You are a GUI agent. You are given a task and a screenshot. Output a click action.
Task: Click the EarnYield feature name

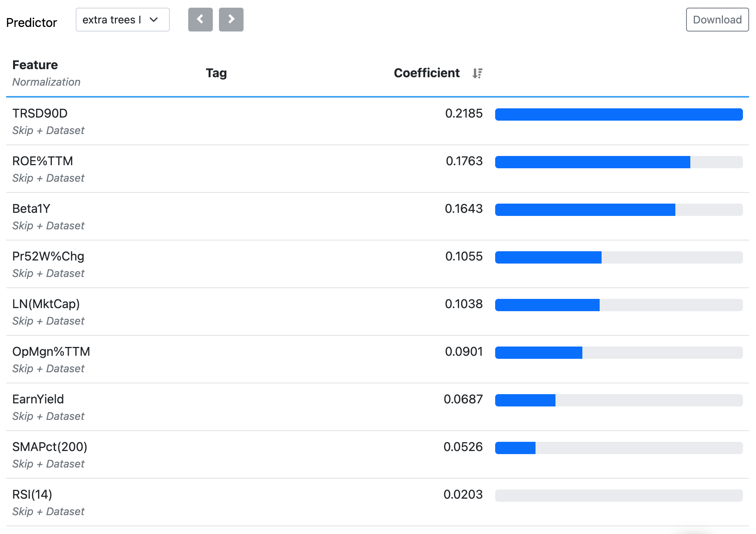[x=38, y=399]
